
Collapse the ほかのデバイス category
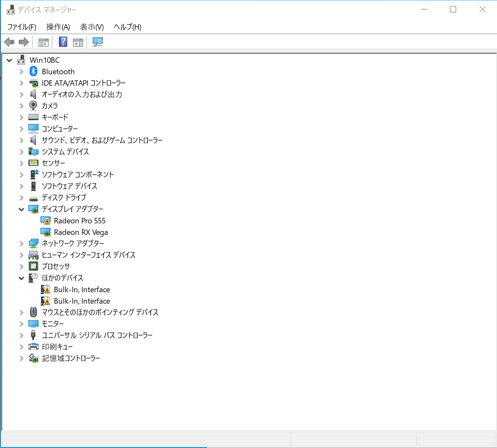21,278
